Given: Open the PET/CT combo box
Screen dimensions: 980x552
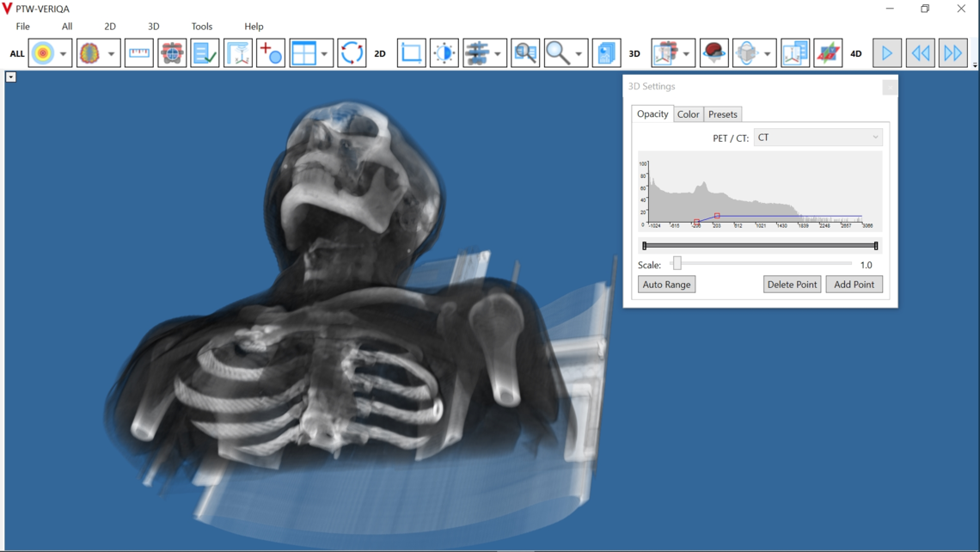Looking at the screenshot, I should pos(817,137).
